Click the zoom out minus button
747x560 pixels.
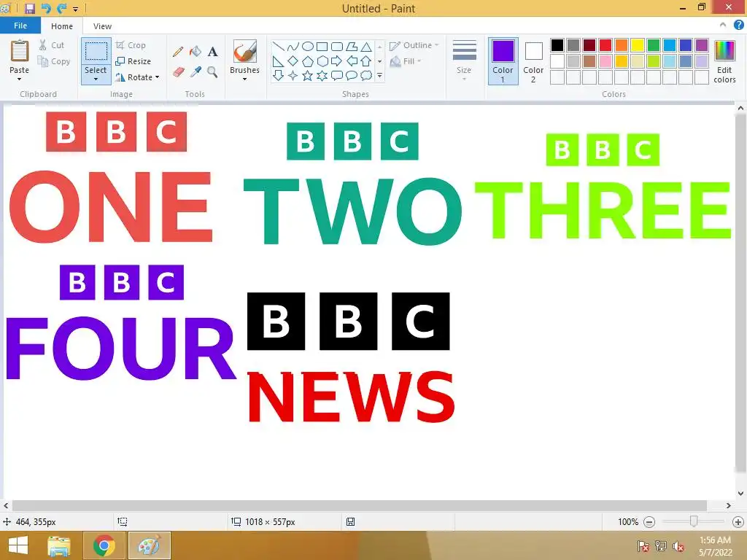point(649,522)
